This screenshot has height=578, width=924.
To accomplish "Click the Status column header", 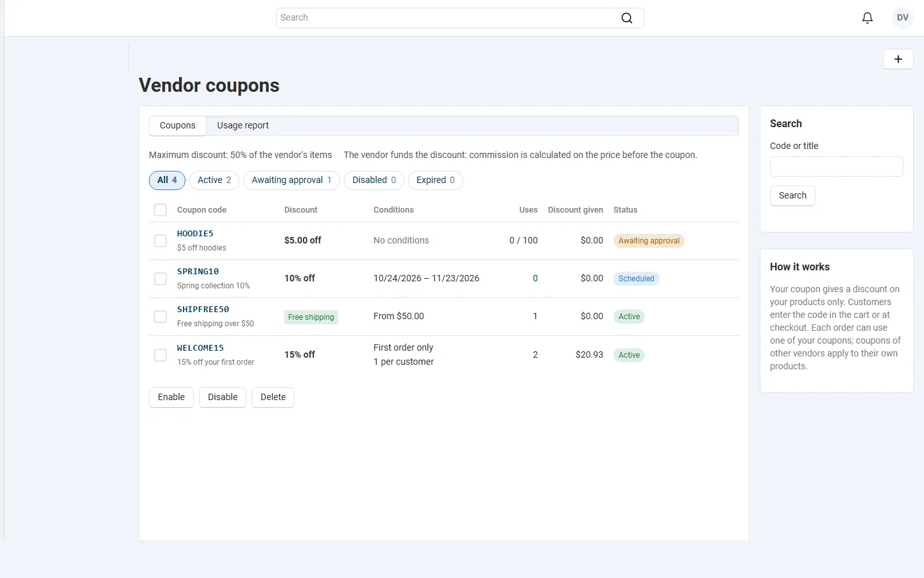I will pyautogui.click(x=626, y=210).
